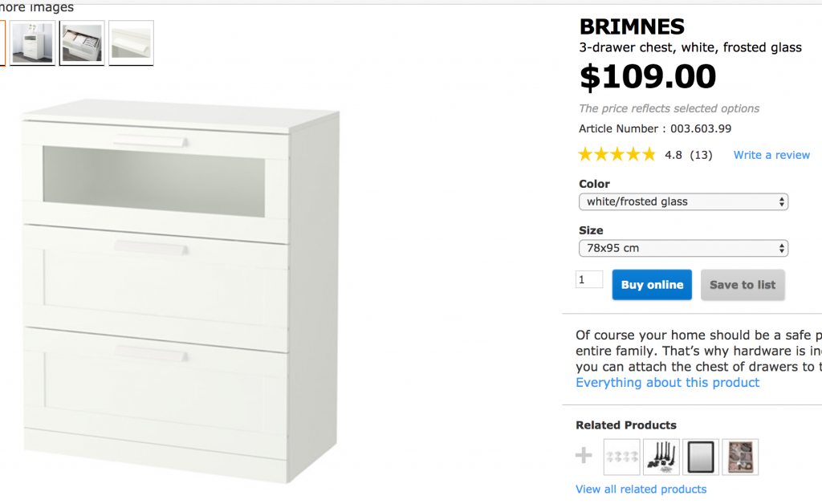This screenshot has width=822, height=504.
Task: Select the black legs related product
Action: tap(661, 457)
